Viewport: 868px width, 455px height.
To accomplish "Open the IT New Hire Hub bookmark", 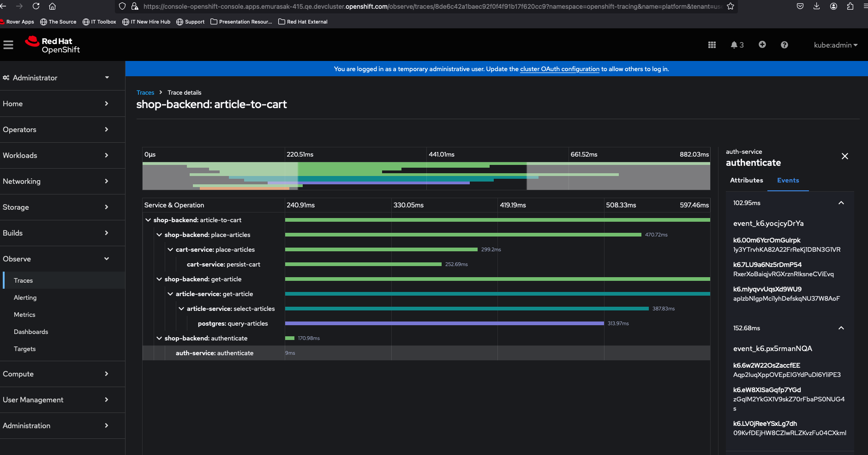I will [146, 22].
